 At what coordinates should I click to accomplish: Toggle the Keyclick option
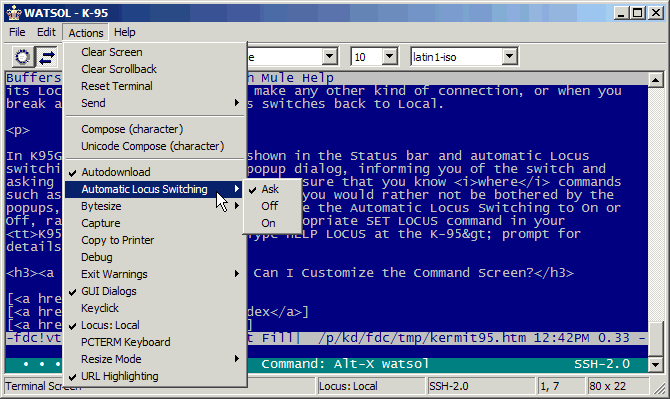(x=155, y=308)
